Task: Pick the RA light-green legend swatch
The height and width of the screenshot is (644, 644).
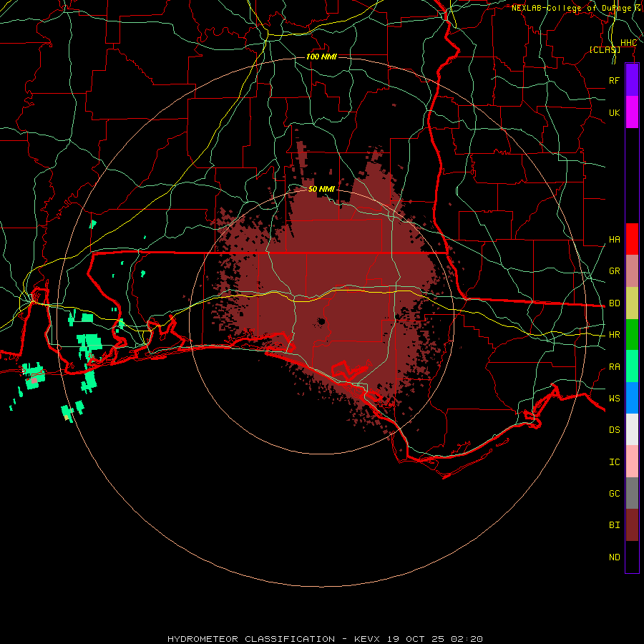Action: (632, 366)
